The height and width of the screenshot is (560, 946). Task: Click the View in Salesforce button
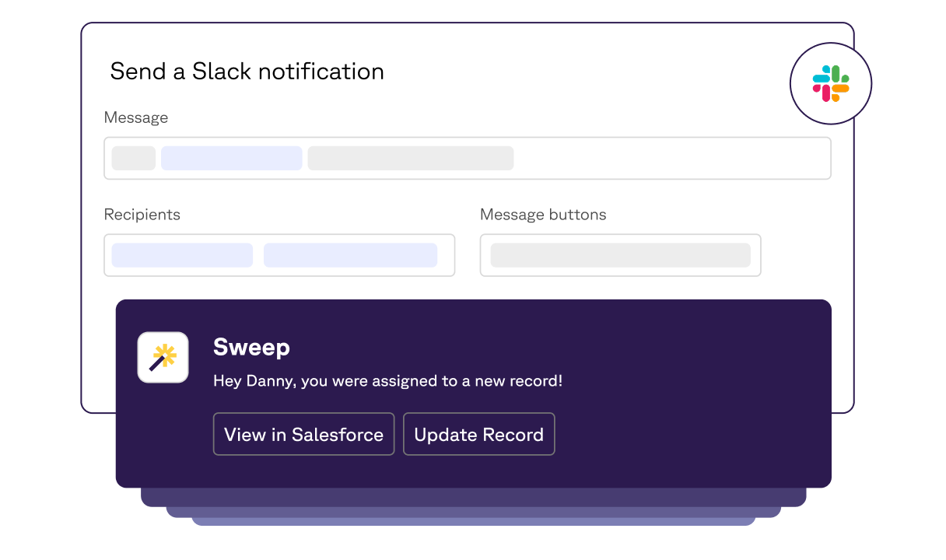303,434
